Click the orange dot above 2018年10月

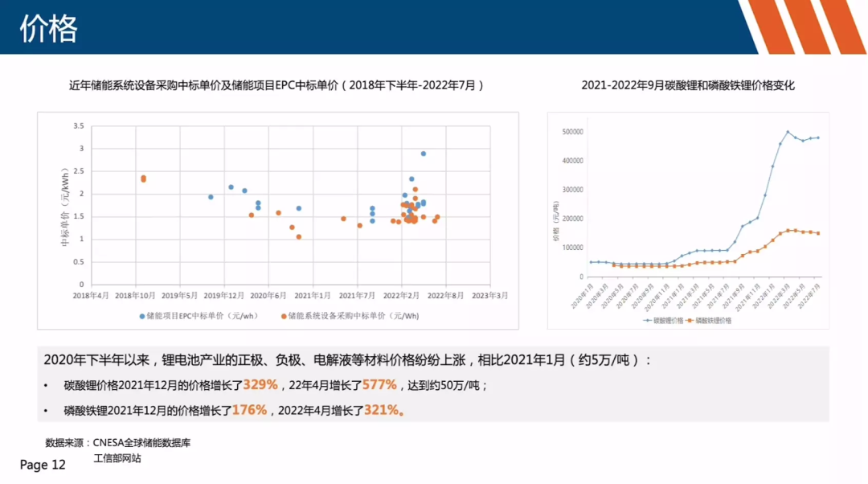[x=143, y=178]
